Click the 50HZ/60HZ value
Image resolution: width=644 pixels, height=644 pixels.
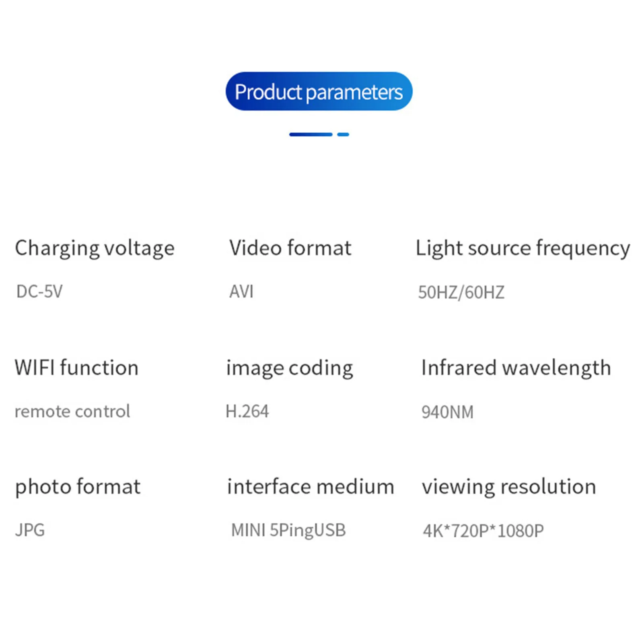pyautogui.click(x=461, y=292)
